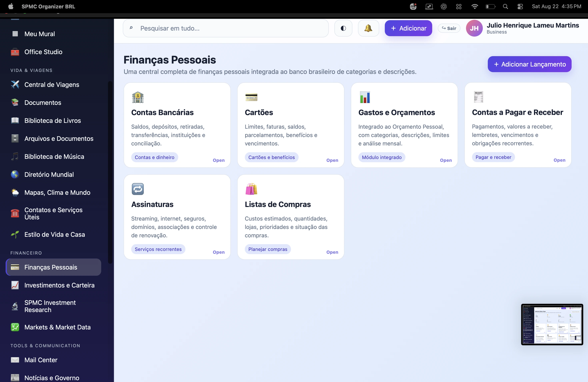
Task: Open Assinaturas via its Open link
Action: click(x=219, y=252)
